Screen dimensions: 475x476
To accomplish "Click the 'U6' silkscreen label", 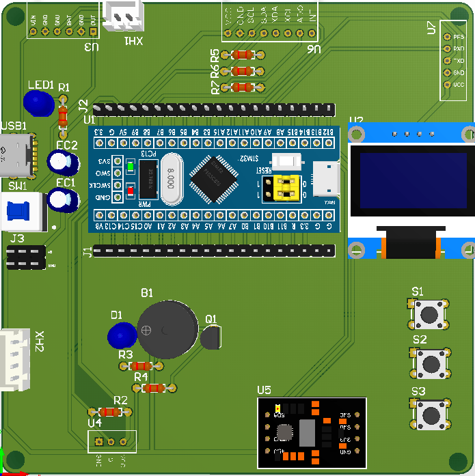I will click(314, 49).
